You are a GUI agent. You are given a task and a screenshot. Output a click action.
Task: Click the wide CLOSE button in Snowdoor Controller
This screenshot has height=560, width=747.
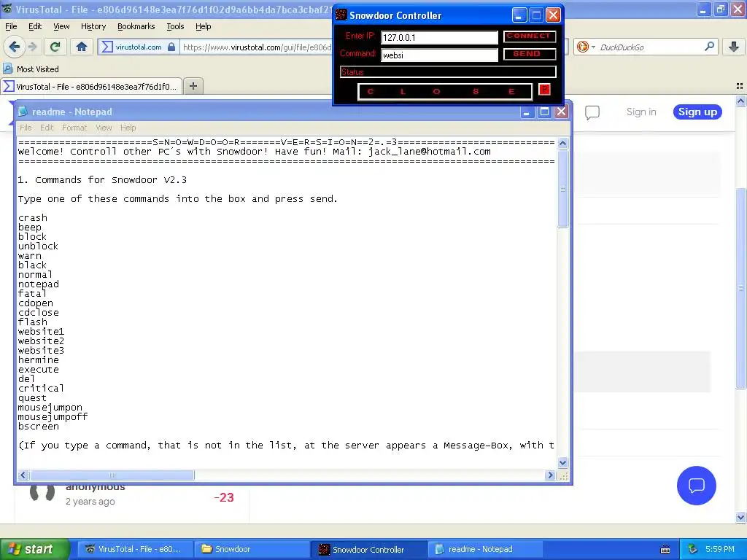(x=444, y=91)
